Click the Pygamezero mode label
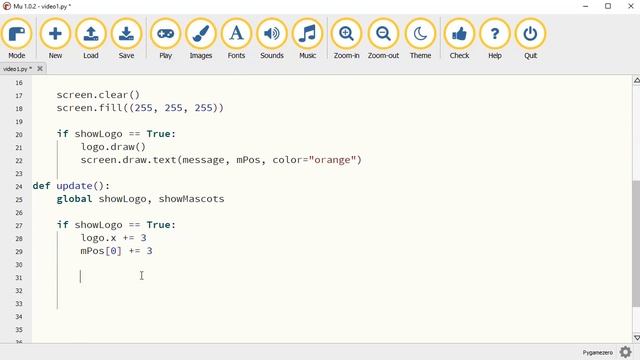Viewport: 640px width, 360px height. (x=598, y=352)
